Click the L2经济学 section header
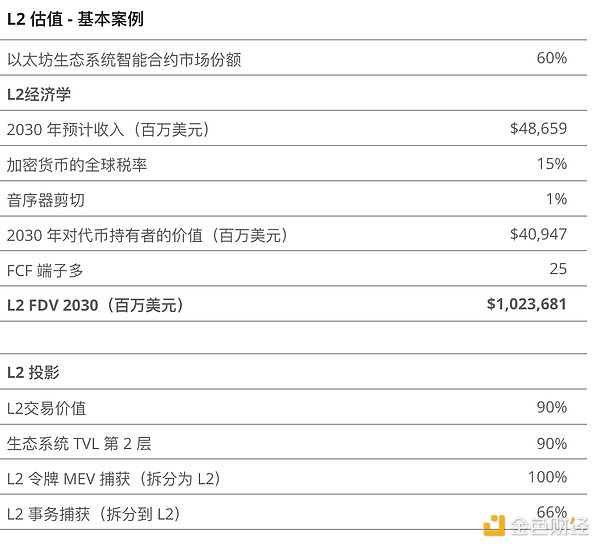 coord(39,94)
